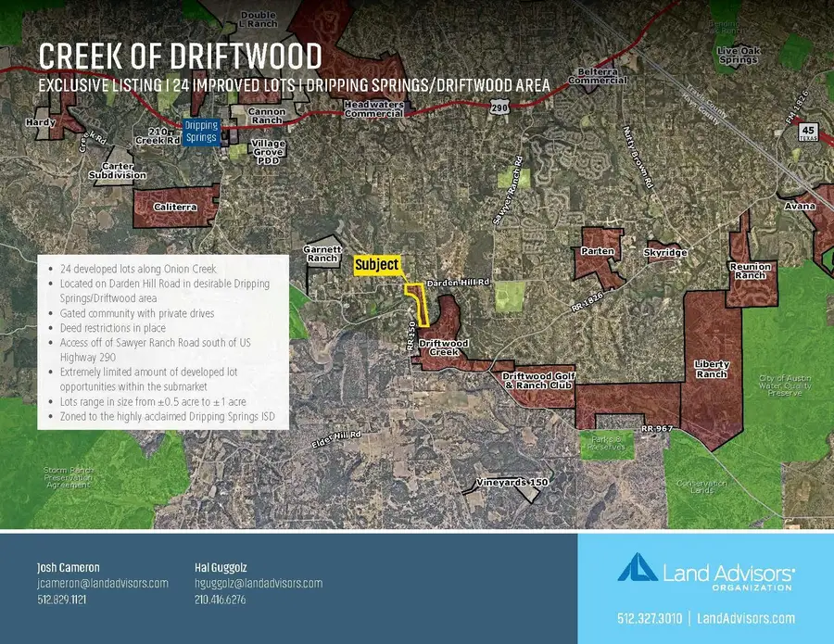Click the LandAdvisors.com website link
Screen dimensions: 834x644
pyautogui.click(x=746, y=618)
